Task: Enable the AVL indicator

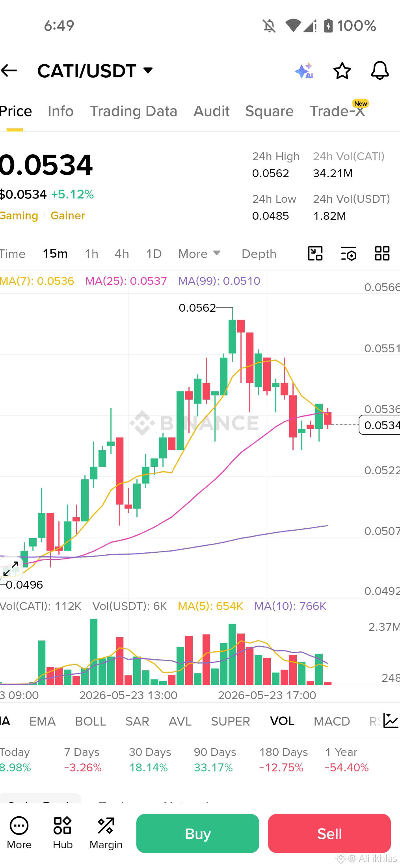Action: [x=180, y=721]
